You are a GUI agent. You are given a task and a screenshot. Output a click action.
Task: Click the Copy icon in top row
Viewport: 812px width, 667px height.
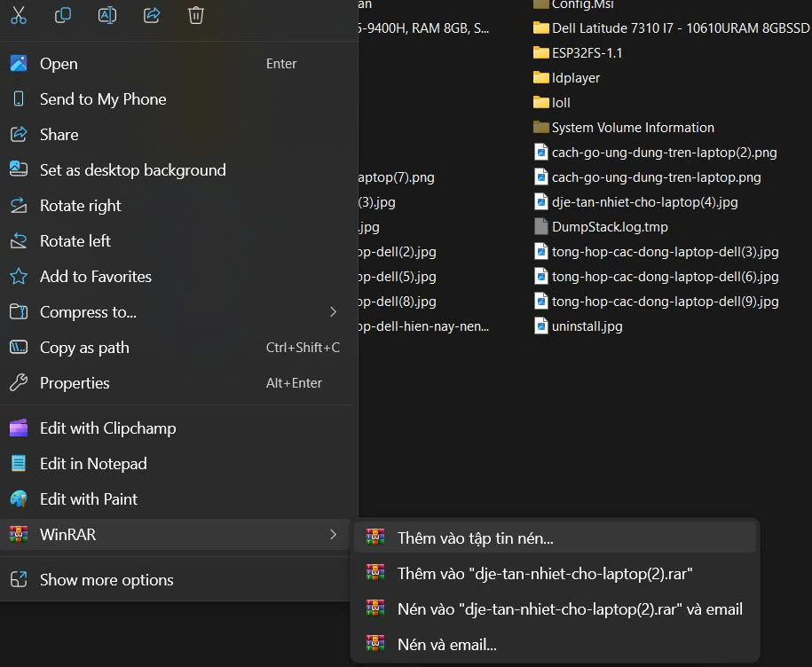[63, 15]
